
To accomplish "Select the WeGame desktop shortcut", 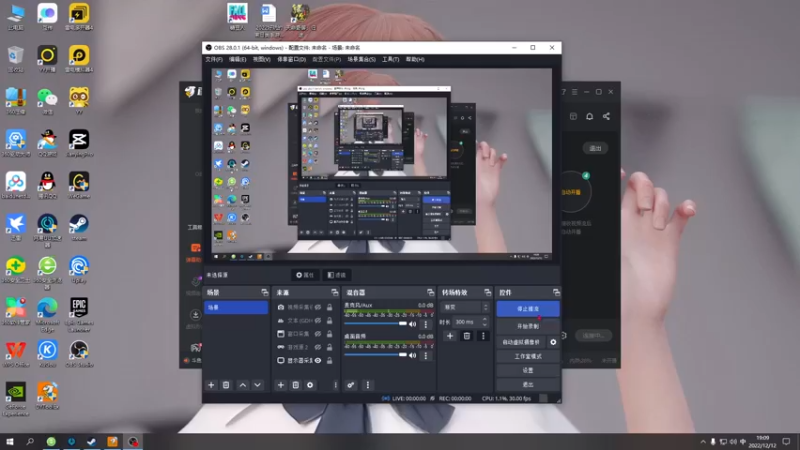I will point(79,185).
